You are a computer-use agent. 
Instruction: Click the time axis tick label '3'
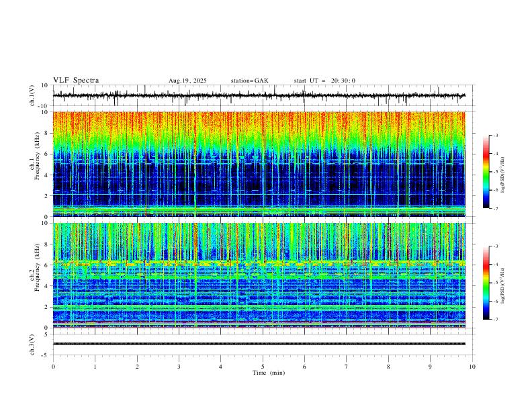coord(179,367)
